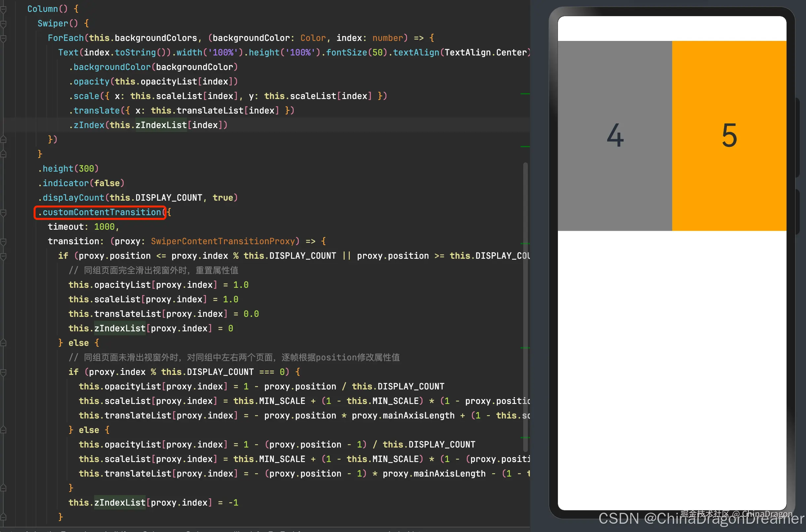The image size is (806, 532).
Task: Click the .scale({ x: ... }) line
Action: pyautogui.click(x=228, y=96)
